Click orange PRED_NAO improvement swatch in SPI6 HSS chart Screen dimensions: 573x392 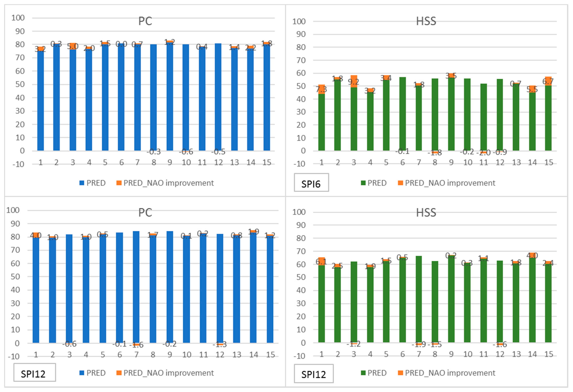tap(400, 183)
